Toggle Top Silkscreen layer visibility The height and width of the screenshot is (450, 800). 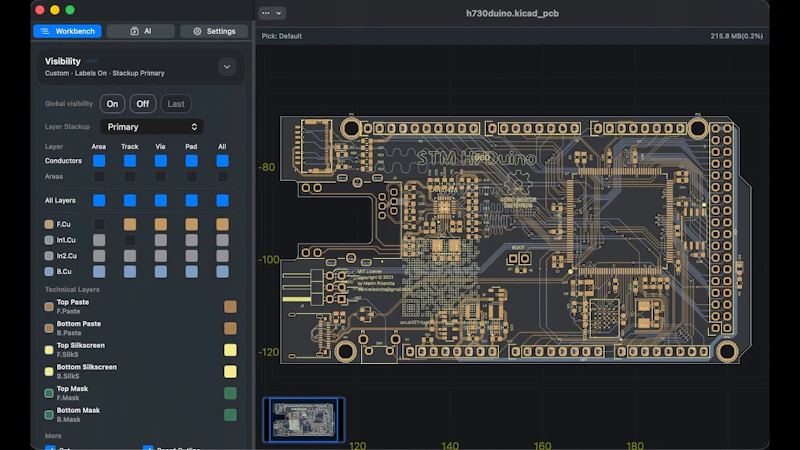click(x=230, y=350)
